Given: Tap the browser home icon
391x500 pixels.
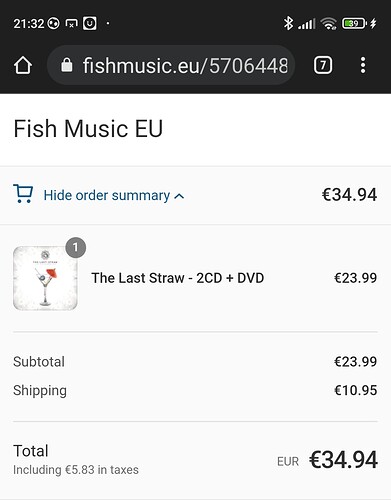Looking at the screenshot, I should 23,65.
